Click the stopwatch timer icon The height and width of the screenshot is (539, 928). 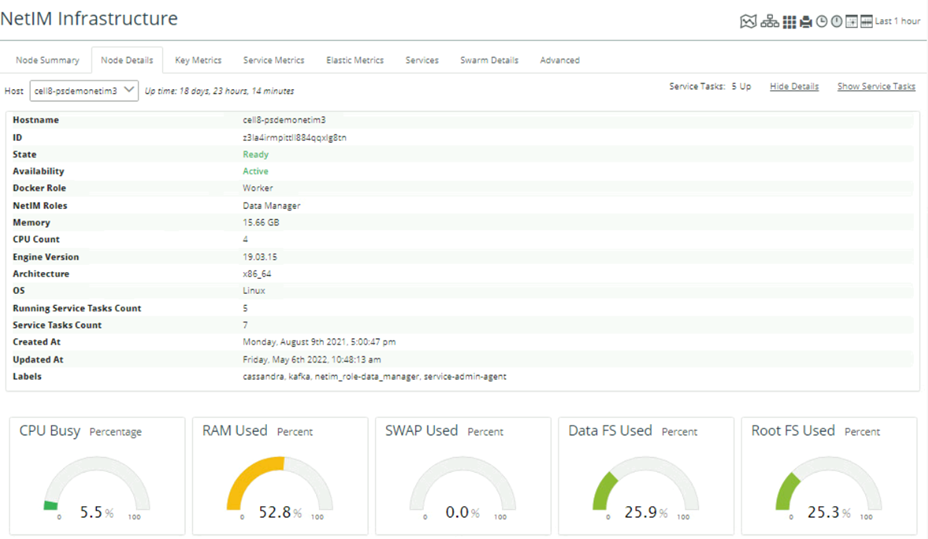[x=836, y=22]
